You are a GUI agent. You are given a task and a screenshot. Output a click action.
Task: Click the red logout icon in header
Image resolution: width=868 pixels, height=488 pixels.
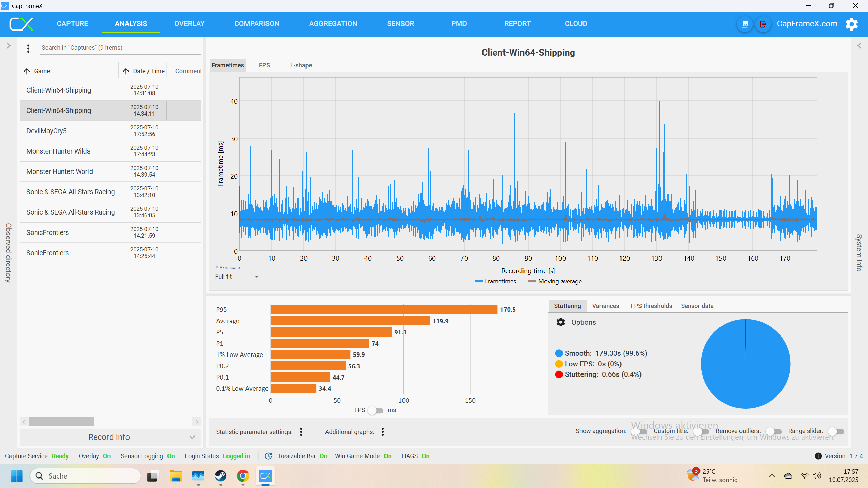pos(763,24)
